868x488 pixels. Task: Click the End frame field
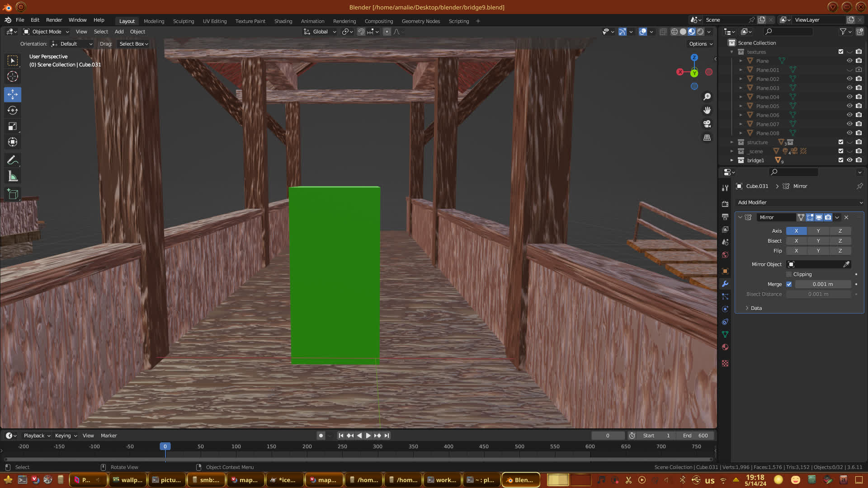695,436
